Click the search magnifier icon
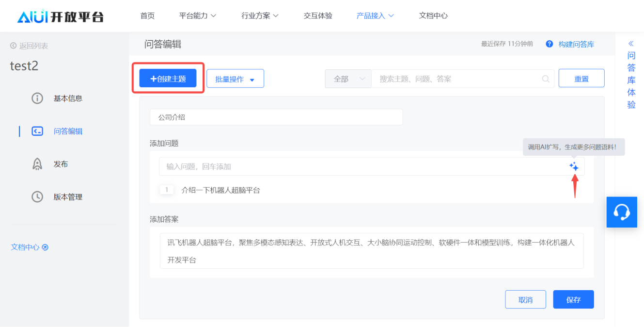The image size is (644, 327). (x=546, y=79)
